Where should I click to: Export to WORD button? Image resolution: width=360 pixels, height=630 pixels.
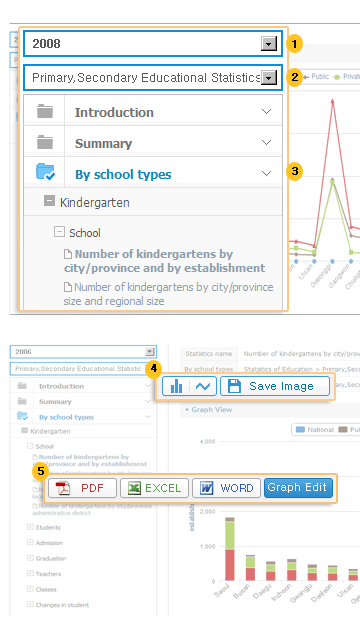click(x=226, y=488)
